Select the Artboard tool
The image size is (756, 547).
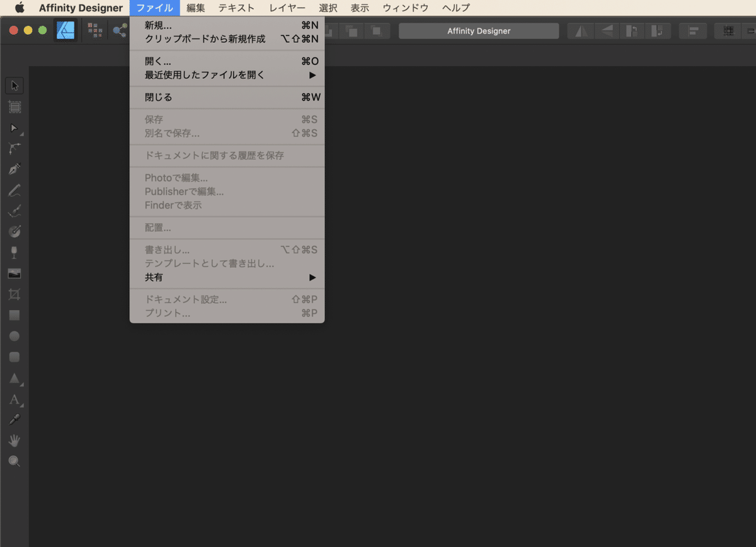[x=14, y=107]
